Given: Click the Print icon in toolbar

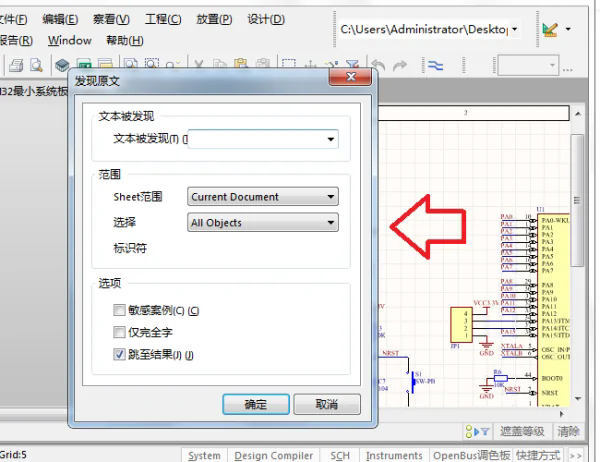Looking at the screenshot, I should point(16,65).
